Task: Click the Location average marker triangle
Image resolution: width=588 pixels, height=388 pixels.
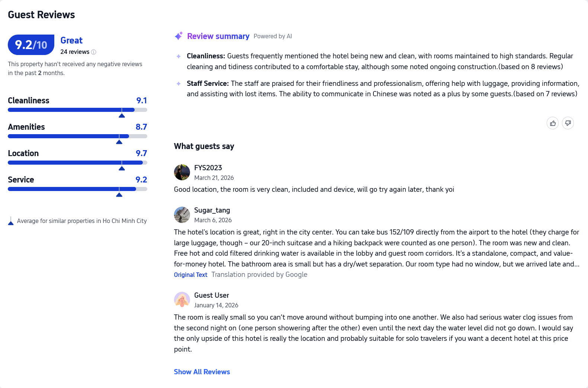Action: 122,168
